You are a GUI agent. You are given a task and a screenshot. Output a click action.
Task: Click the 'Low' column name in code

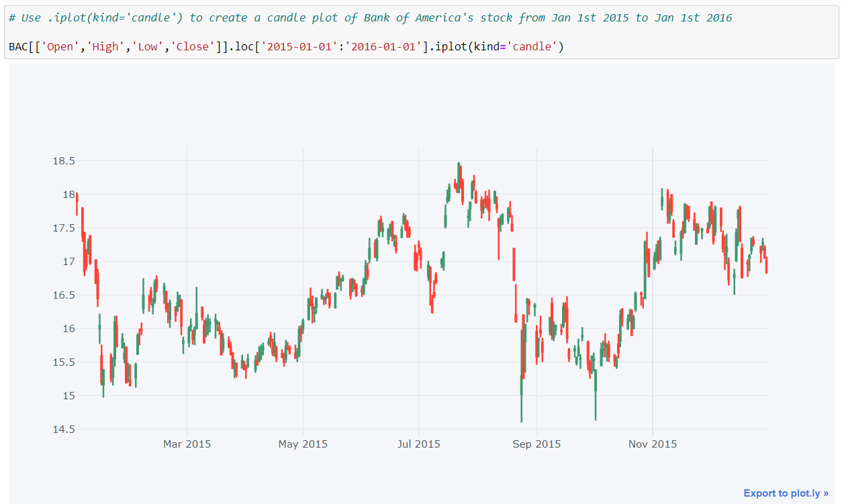point(148,47)
